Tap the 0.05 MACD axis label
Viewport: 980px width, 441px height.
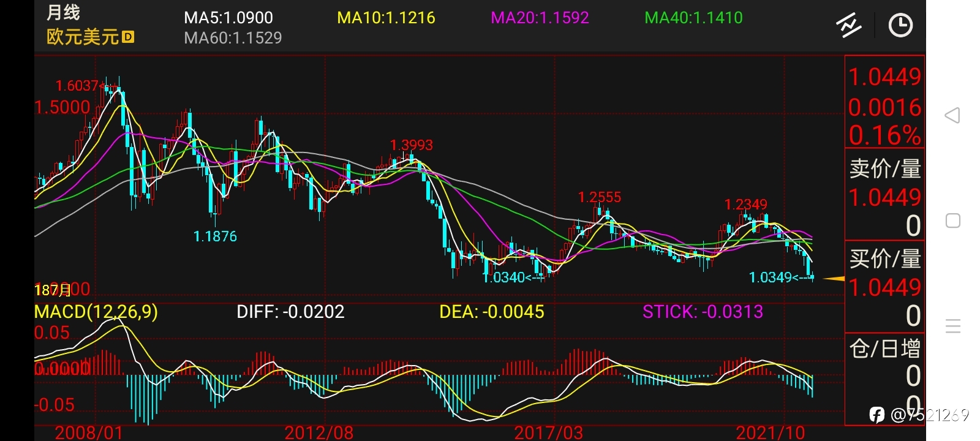[x=52, y=333]
